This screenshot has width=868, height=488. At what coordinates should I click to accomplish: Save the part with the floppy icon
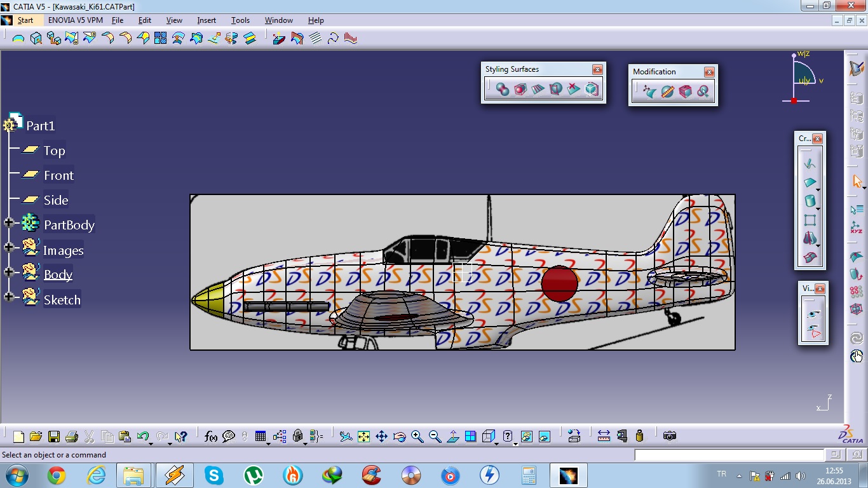click(53, 437)
